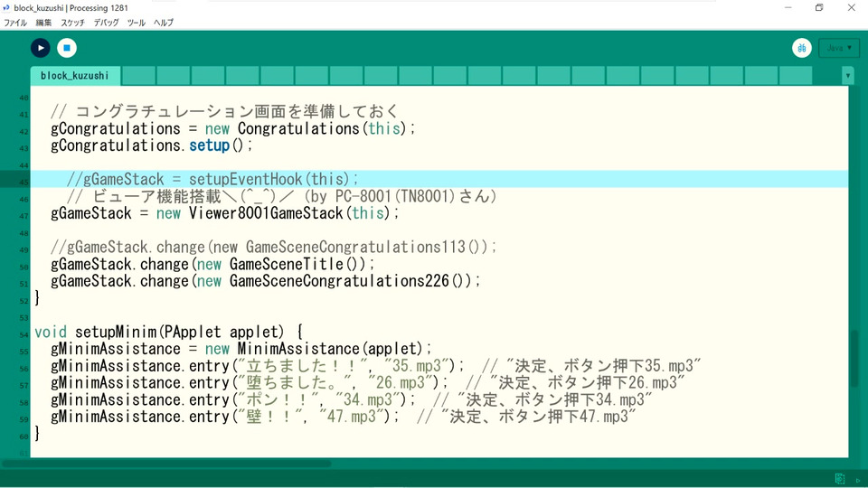Click the console icon in the status bar

(840, 479)
